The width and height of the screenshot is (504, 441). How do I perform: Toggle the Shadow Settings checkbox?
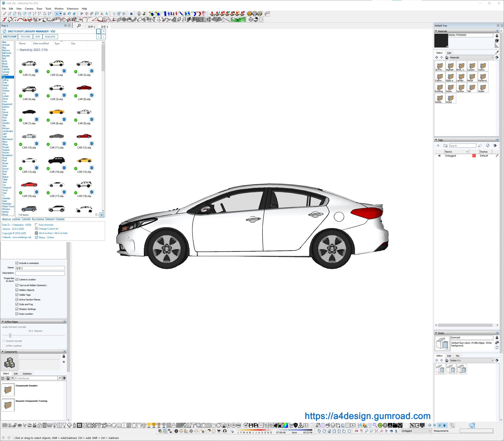[x=17, y=309]
